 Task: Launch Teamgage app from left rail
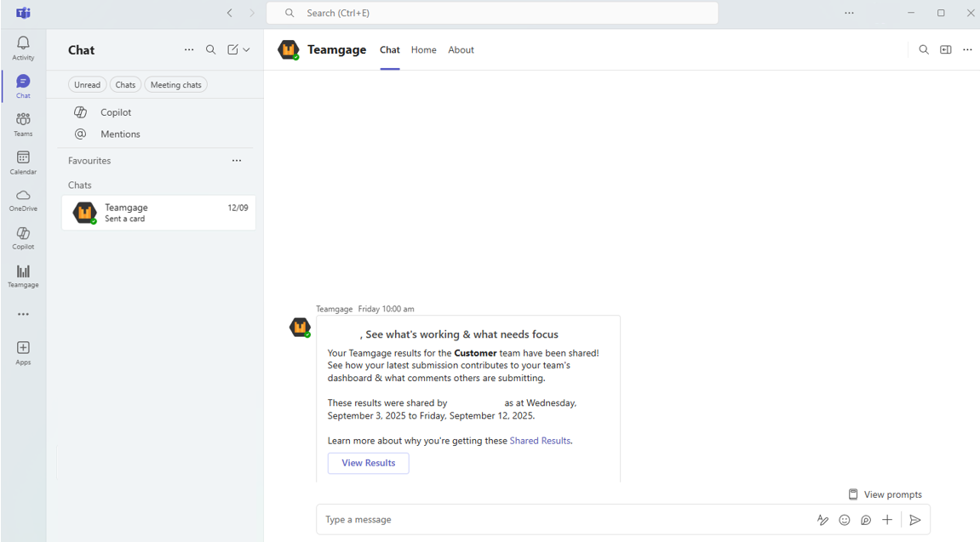tap(23, 276)
